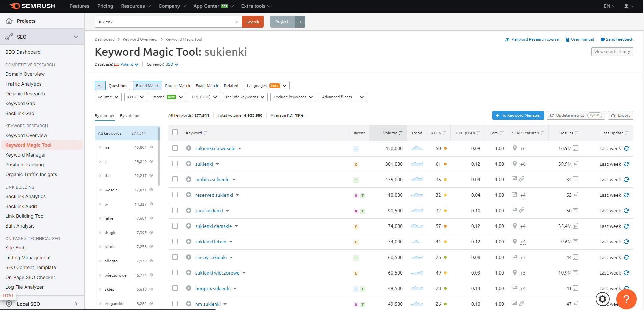Click image pack icon for 'reserved sukienki'
The width and height of the screenshot is (644, 310).
tap(515, 195)
